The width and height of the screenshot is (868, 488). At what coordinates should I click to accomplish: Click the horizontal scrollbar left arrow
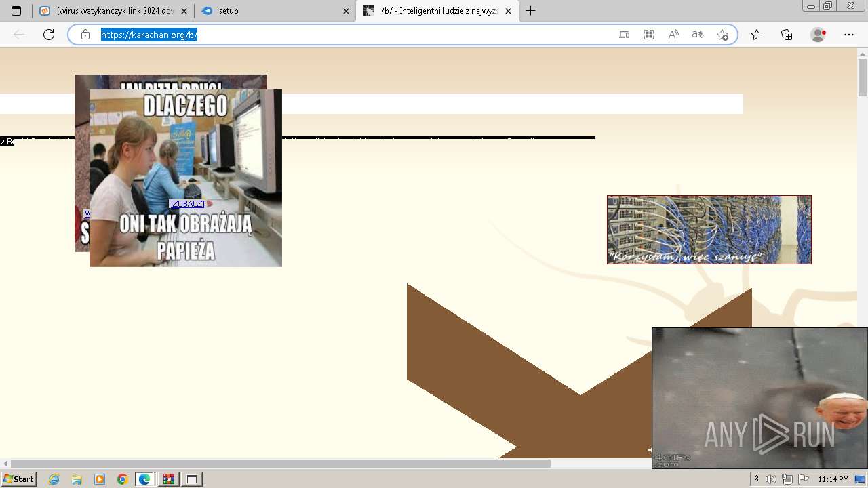[5, 464]
